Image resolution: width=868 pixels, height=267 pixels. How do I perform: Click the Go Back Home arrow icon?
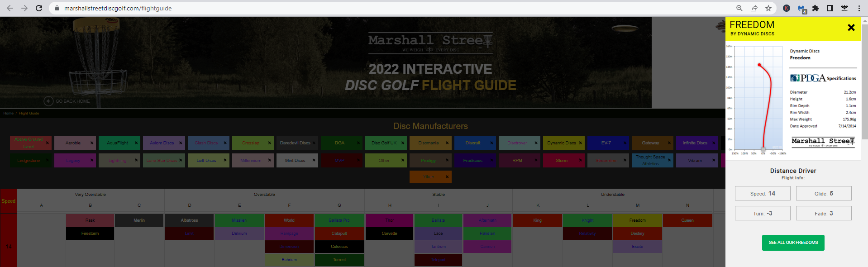[x=48, y=101]
